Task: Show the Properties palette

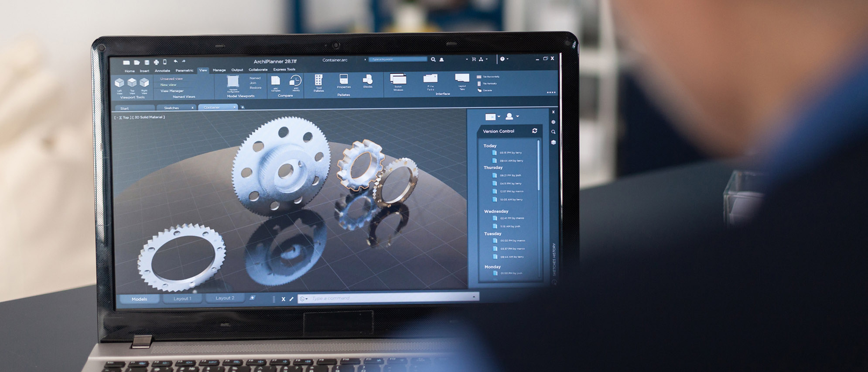Action: click(344, 82)
